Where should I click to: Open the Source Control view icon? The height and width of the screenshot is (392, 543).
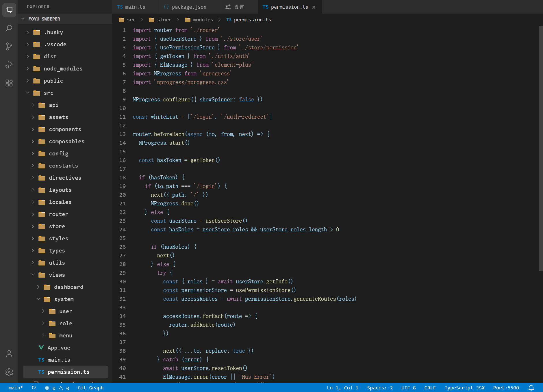point(9,46)
